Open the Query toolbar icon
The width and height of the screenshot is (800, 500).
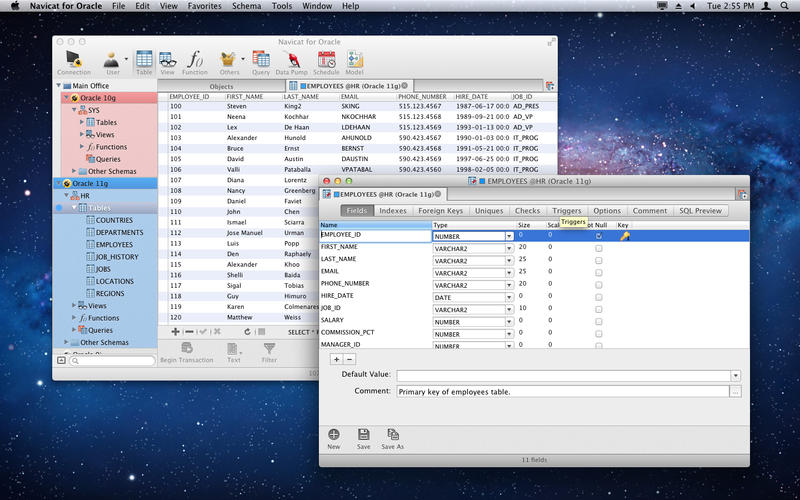[261, 63]
